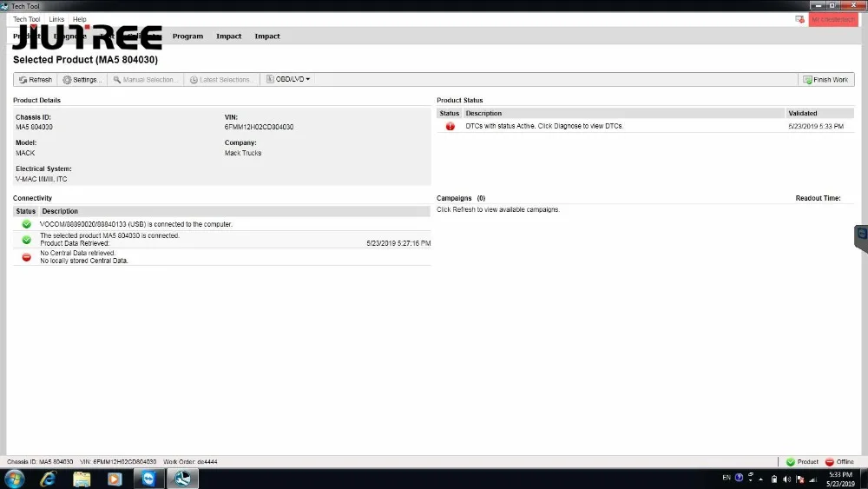This screenshot has height=489, width=868.
Task: Click the red error icon for active DTCs
Action: [450, 126]
